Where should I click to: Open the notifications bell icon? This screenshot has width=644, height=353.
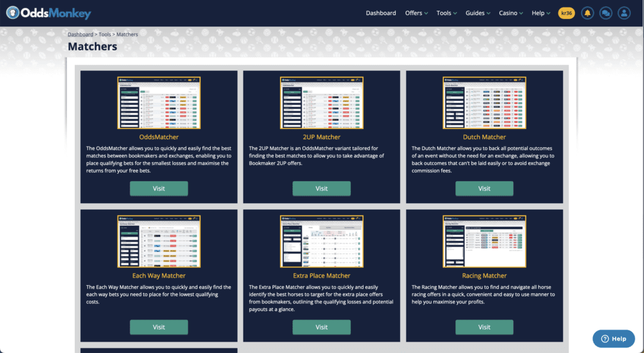pyautogui.click(x=587, y=13)
